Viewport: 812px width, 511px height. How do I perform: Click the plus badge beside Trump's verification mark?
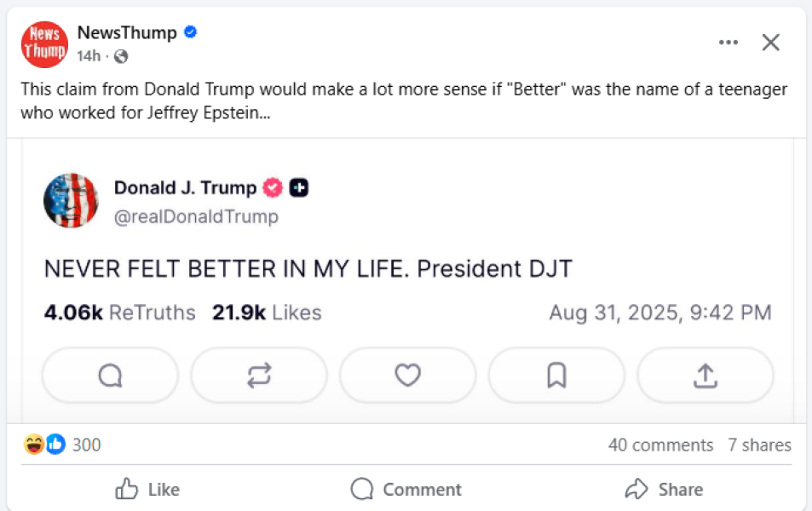298,187
